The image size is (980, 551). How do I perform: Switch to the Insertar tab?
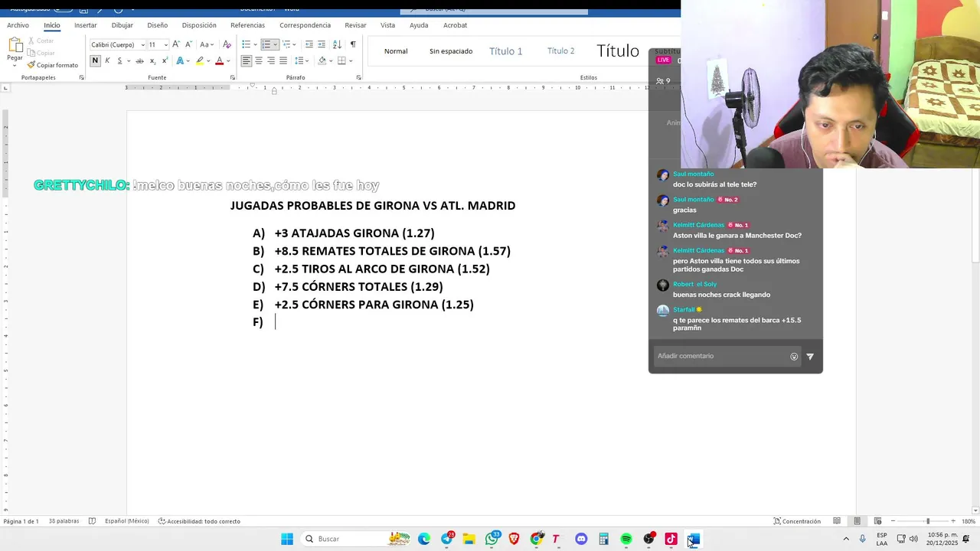point(86,25)
